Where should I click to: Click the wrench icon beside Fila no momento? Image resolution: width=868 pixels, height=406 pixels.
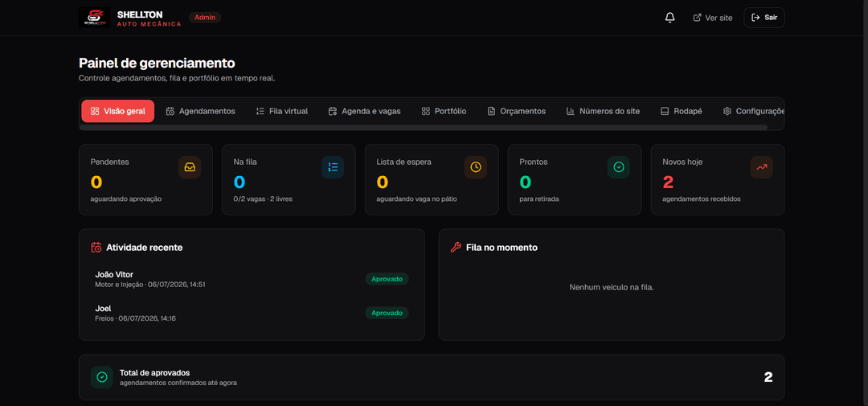coord(456,248)
